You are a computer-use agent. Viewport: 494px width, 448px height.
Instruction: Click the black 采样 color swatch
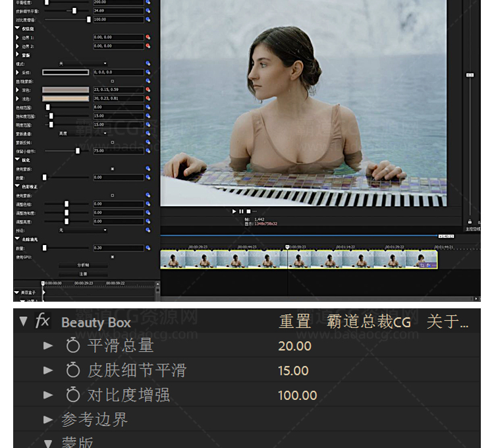[65, 72]
